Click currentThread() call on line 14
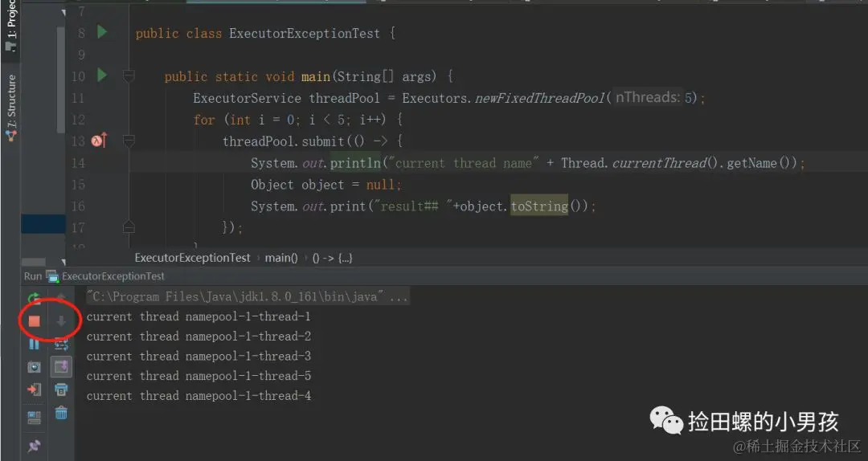 [x=665, y=163]
